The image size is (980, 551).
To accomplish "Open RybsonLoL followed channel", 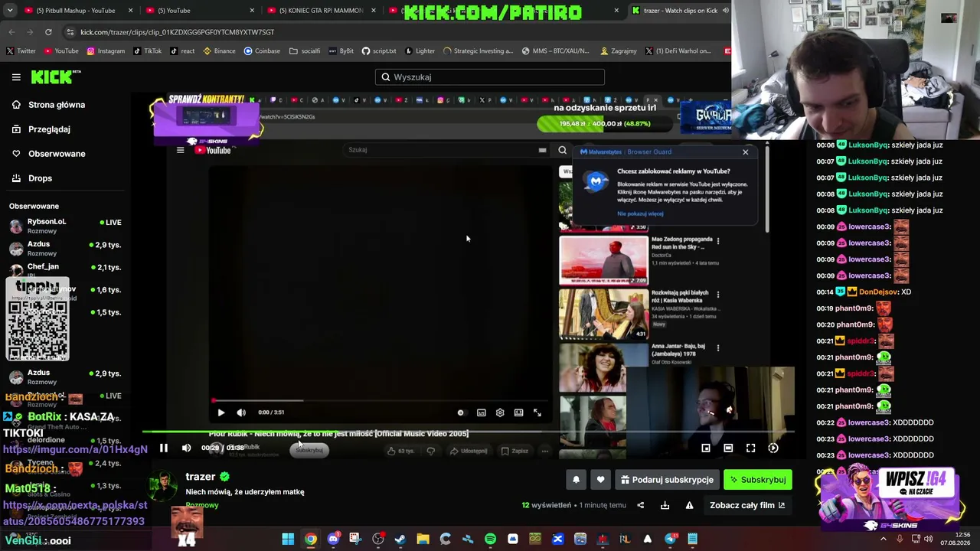I will 65,225.
